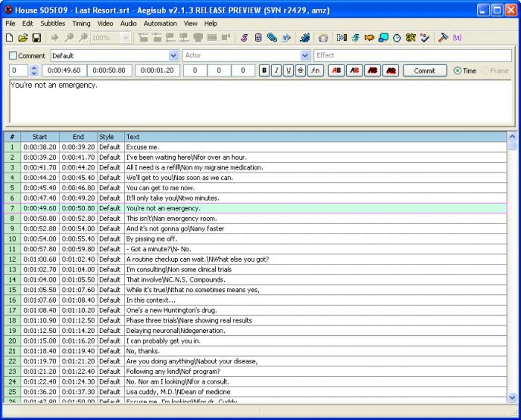Select row 'No, thanks.'

[255, 351]
